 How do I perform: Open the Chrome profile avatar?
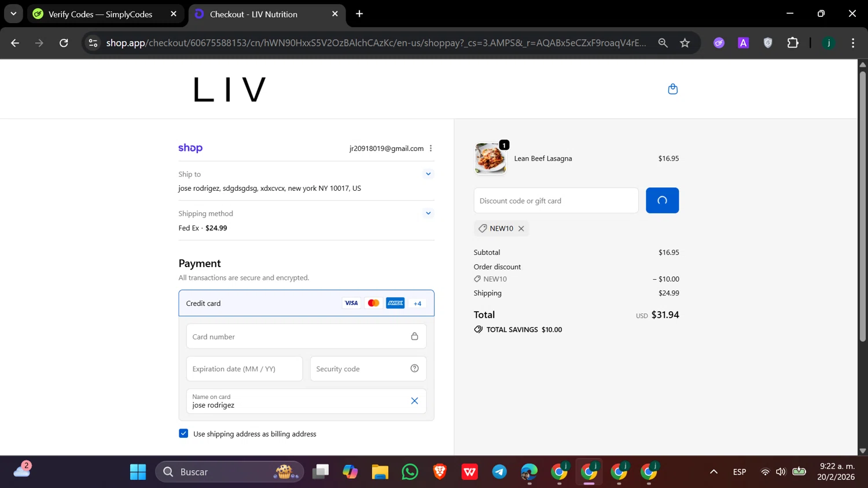[x=829, y=43]
